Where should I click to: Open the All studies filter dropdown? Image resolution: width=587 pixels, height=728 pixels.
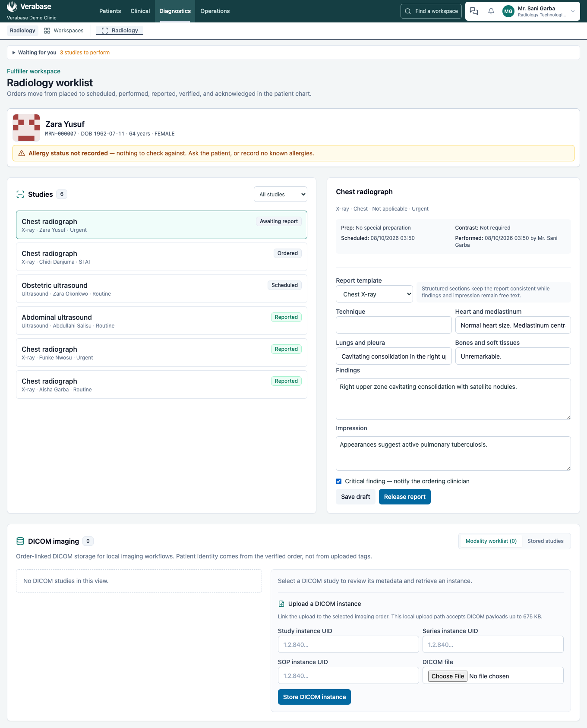pyautogui.click(x=281, y=194)
